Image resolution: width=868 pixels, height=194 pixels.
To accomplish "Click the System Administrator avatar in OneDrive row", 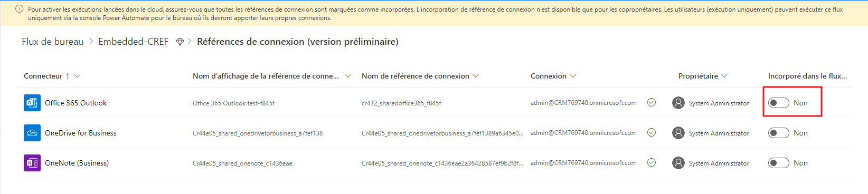I will pos(678,133).
